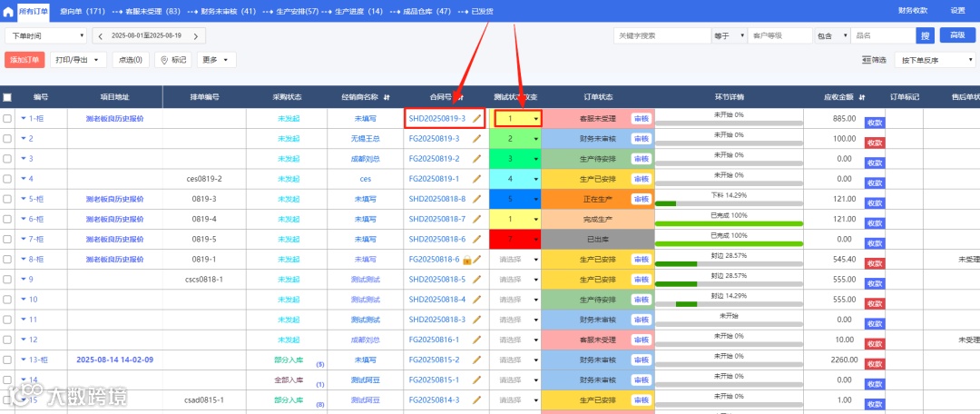Viewport: 980px width, 414px height.
Task: Open 成品仓库 (47) tab
Action: 426,11
